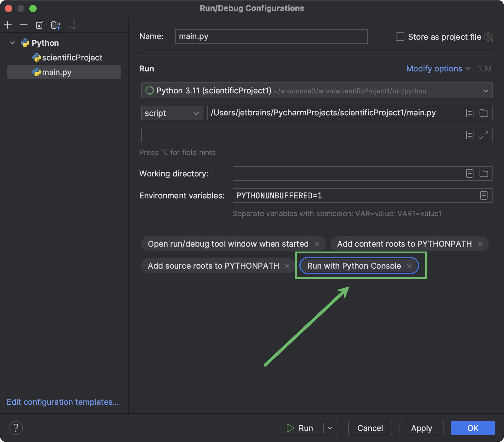The height and width of the screenshot is (442, 504).
Task: Open Edit configuration templates
Action: click(x=63, y=402)
